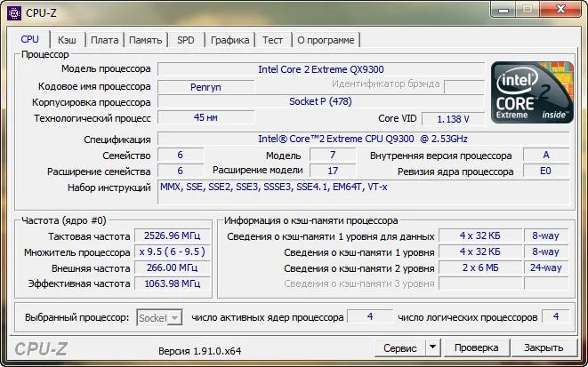Click the Core VID 1.138 V value
This screenshot has width=588, height=367.
453,119
